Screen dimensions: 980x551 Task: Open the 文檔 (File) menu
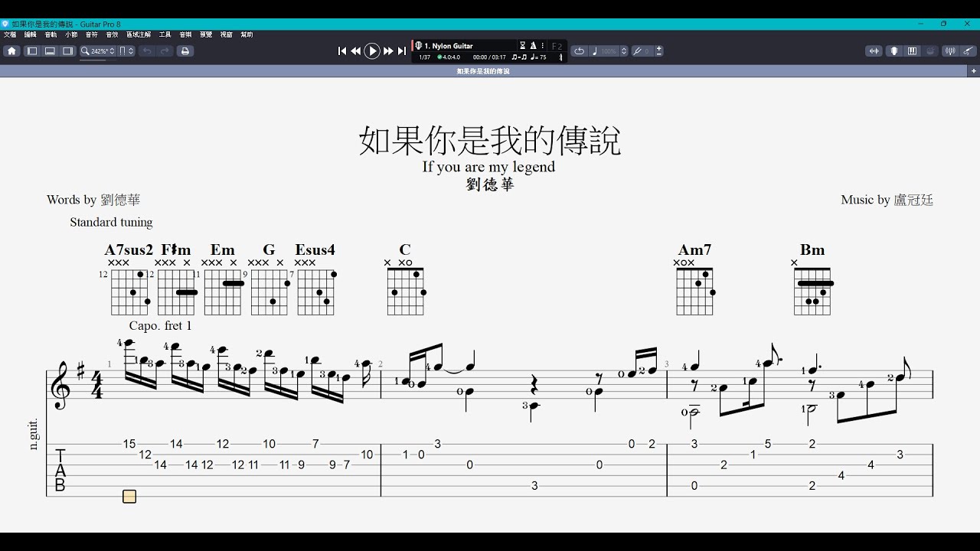(10, 34)
